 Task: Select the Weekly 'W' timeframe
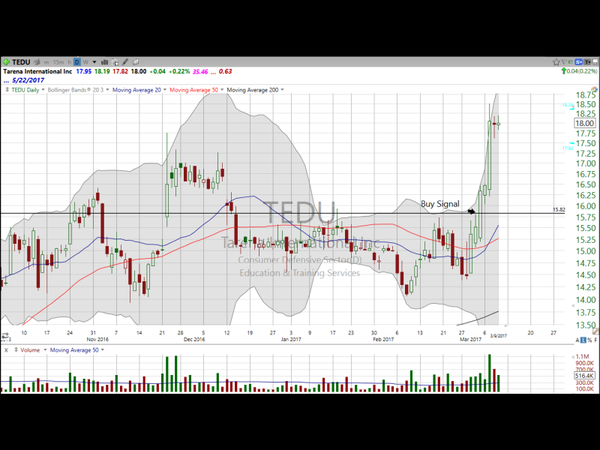[x=86, y=62]
